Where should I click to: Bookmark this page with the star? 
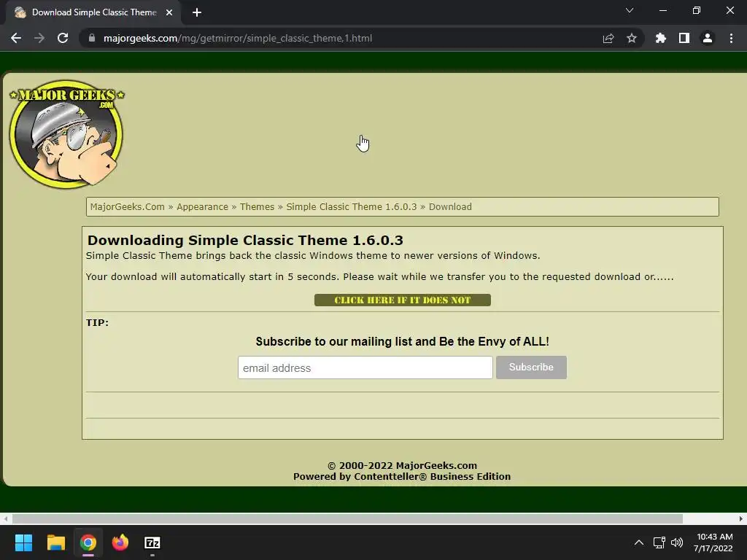[x=632, y=38]
